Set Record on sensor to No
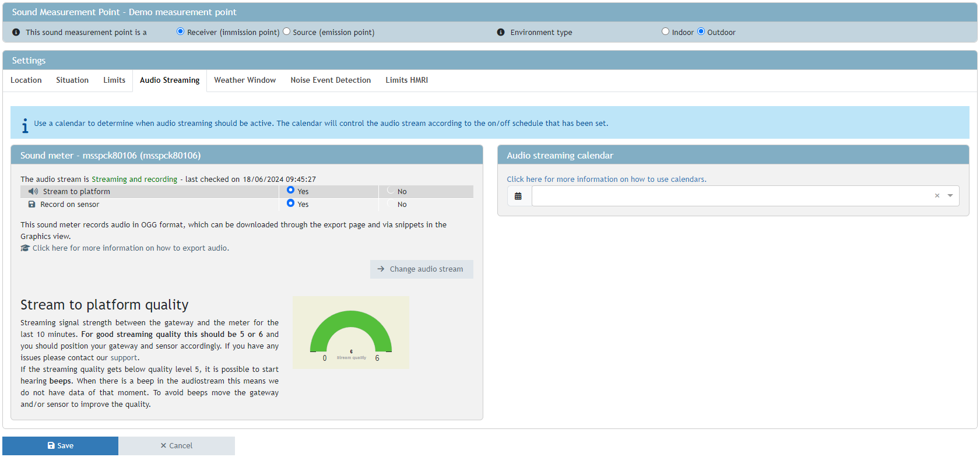980x457 pixels. coord(391,203)
